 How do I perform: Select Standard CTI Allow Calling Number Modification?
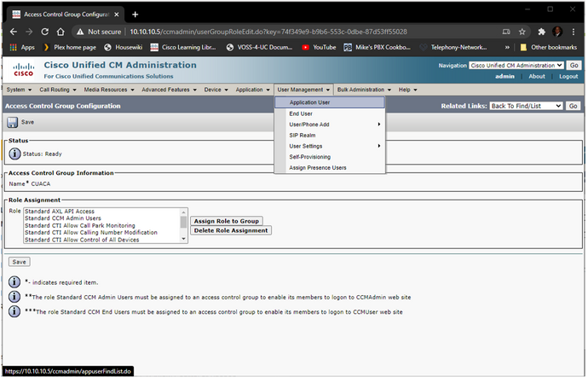point(91,233)
